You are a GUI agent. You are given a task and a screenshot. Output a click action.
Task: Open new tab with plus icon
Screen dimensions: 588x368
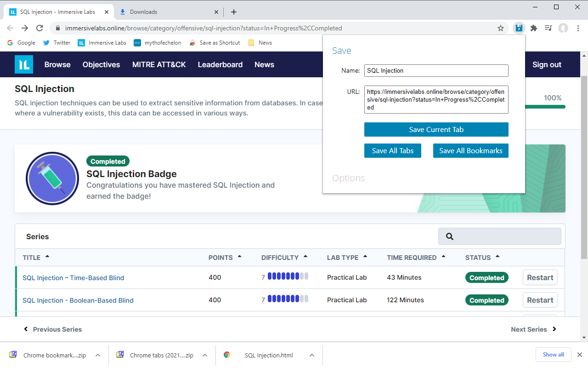[x=234, y=12]
